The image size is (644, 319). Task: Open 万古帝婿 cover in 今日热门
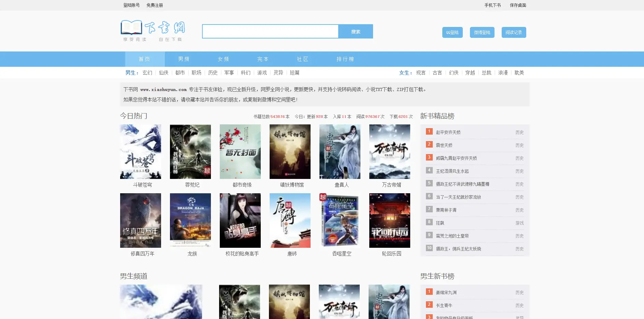[390, 152]
